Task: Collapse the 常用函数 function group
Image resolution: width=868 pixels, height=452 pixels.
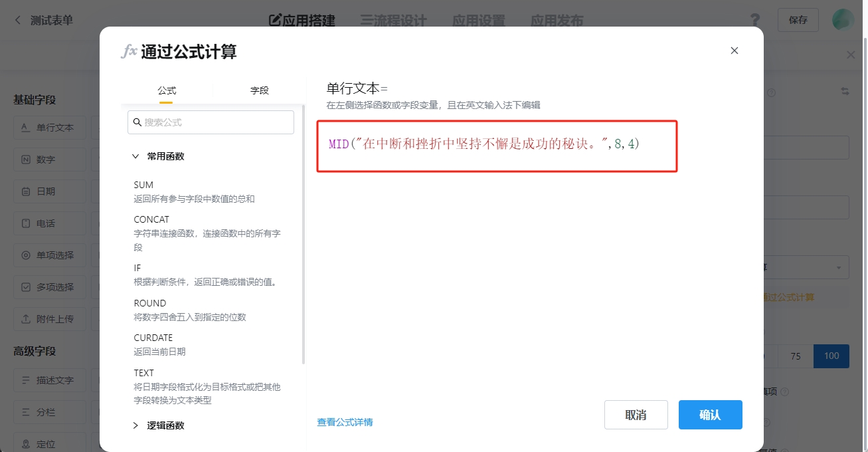Action: click(x=136, y=157)
